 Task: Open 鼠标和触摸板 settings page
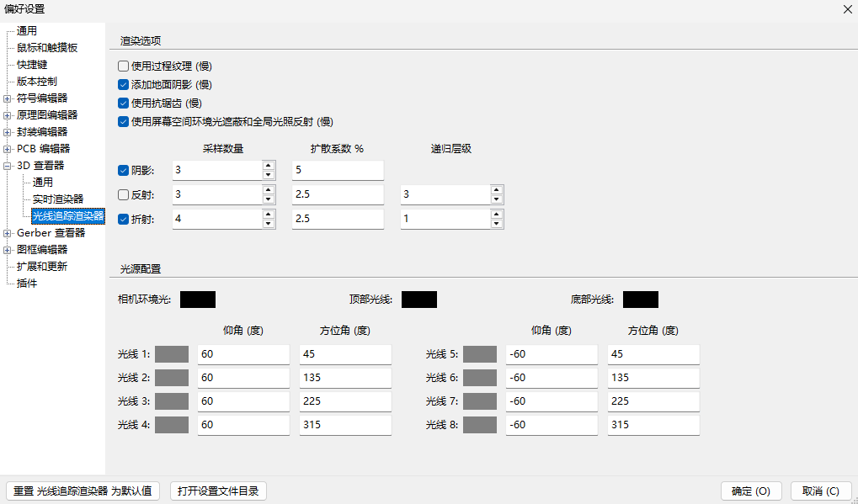[47, 48]
